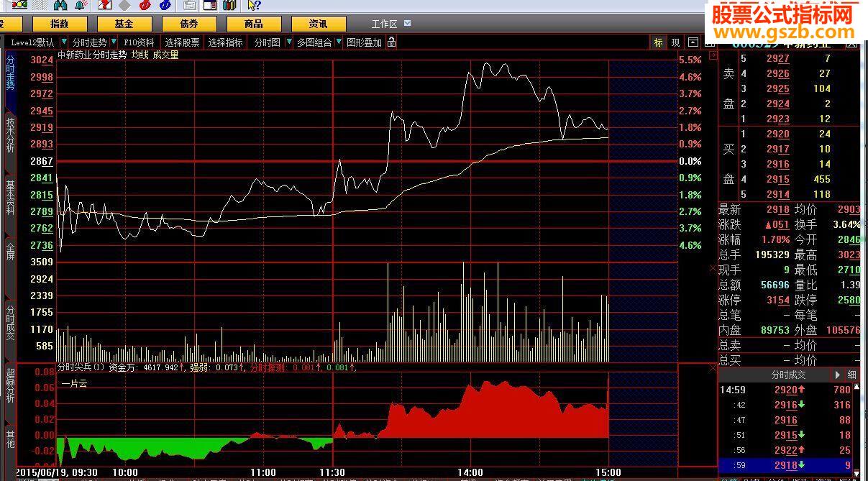Switch to 商品 category tab

[x=253, y=24]
